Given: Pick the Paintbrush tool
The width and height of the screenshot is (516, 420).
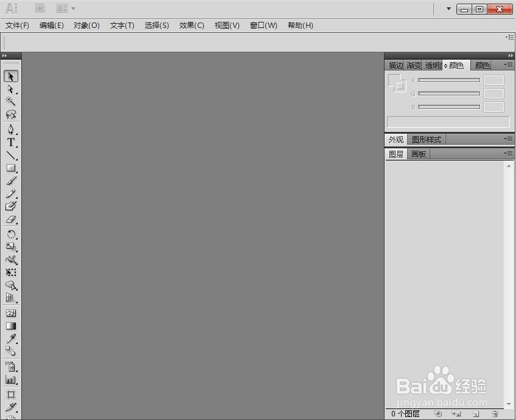Looking at the screenshot, I should click(x=10, y=181).
